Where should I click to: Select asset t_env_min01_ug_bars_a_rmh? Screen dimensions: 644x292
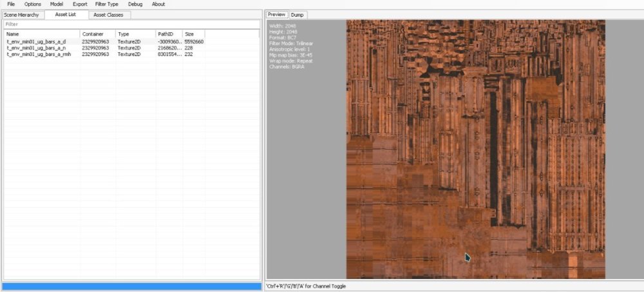click(39, 54)
